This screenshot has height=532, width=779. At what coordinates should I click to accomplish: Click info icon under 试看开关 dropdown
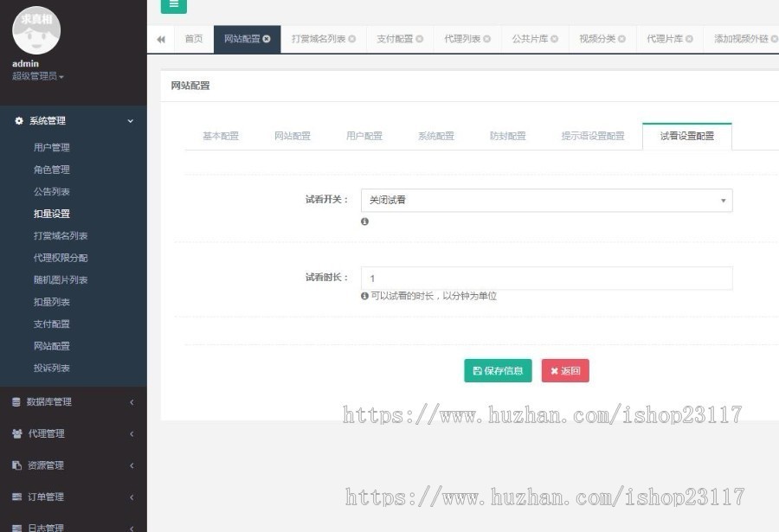[x=364, y=221]
